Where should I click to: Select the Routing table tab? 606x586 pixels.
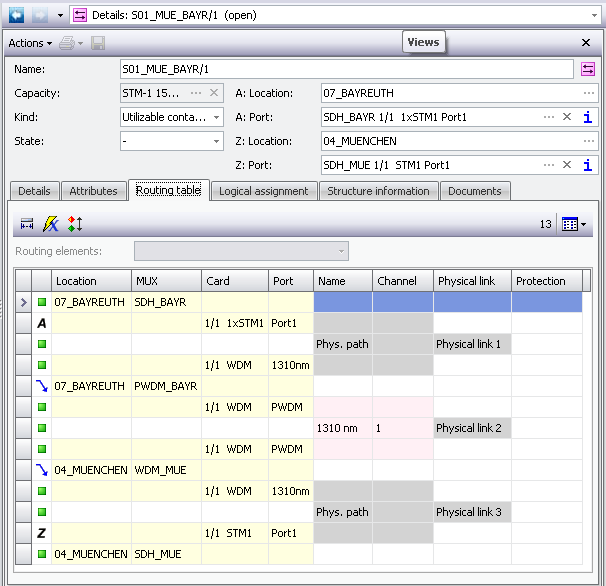click(x=169, y=190)
